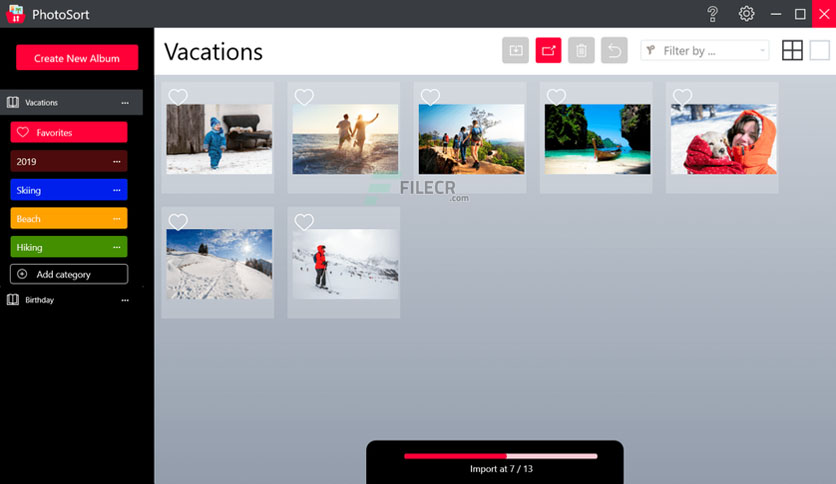This screenshot has width=836, height=484.
Task: Click the Create New Album button
Action: point(77,58)
